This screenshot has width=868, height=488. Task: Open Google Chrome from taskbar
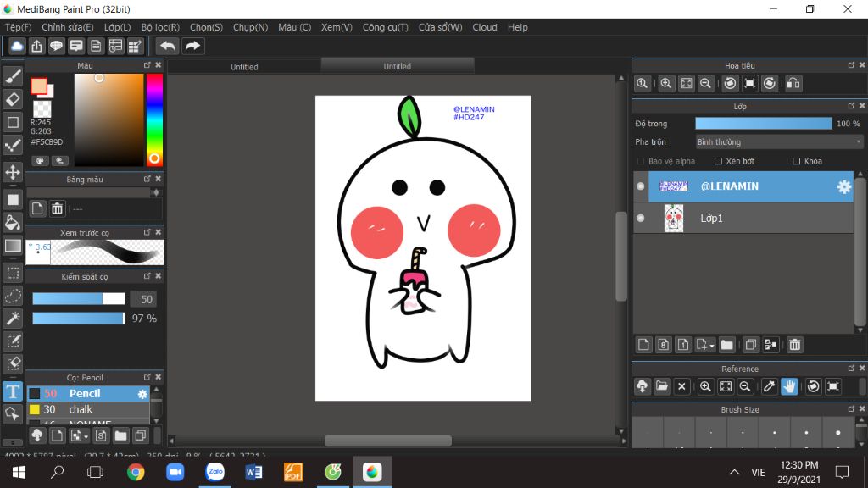pyautogui.click(x=136, y=472)
